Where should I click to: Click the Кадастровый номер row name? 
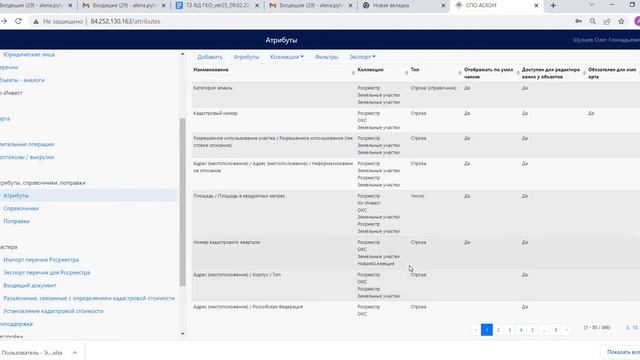coord(215,113)
